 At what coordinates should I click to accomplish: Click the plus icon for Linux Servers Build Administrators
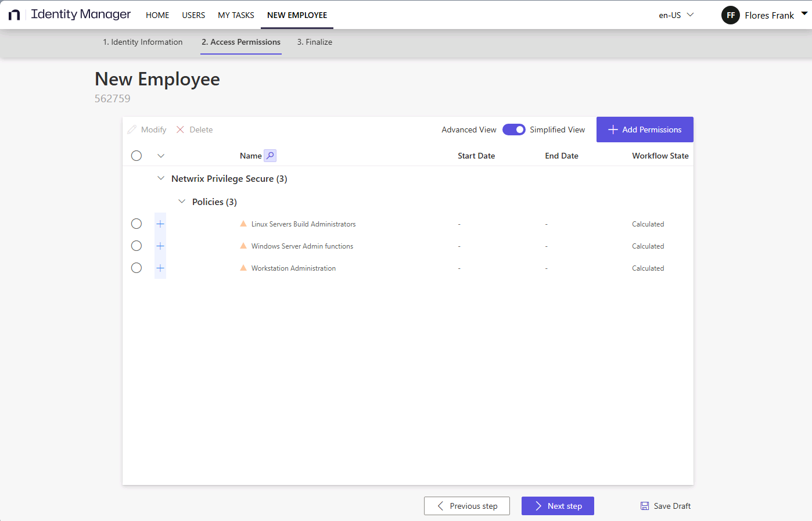point(160,224)
